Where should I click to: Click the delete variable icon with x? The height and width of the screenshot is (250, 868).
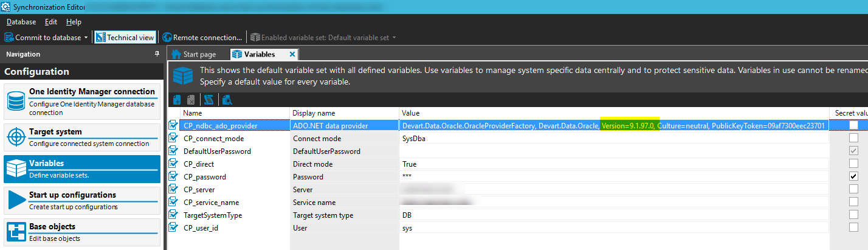[x=191, y=100]
